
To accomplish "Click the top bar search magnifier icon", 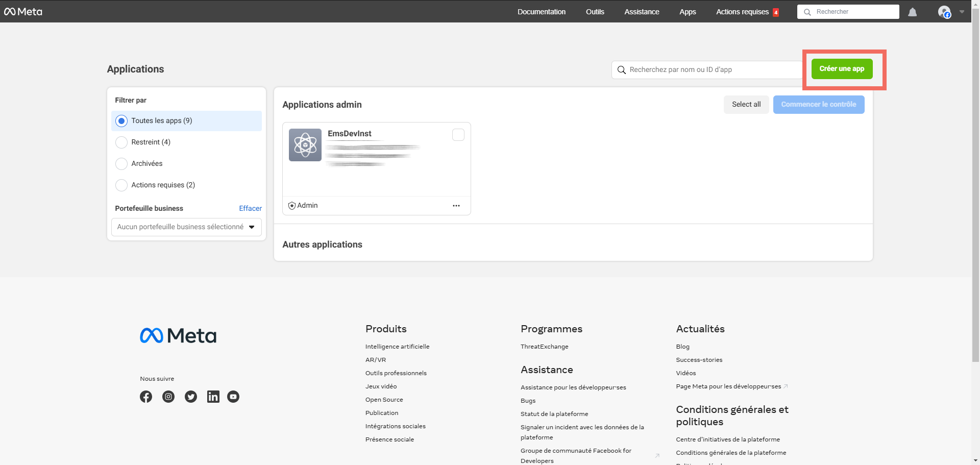I will 807,12.
